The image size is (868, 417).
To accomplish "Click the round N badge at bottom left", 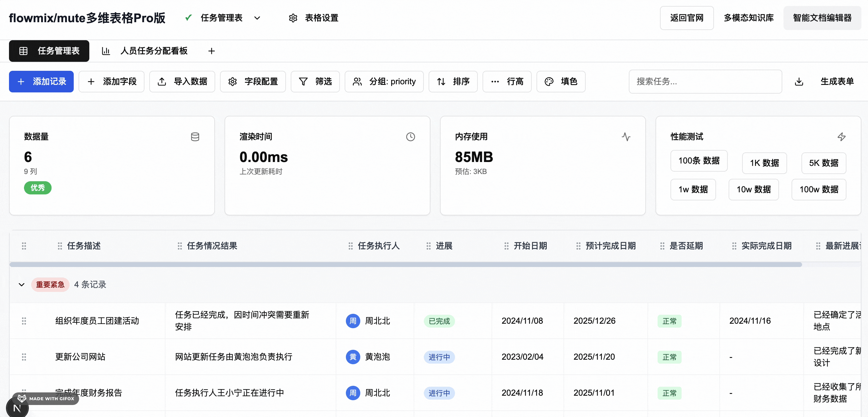I will (x=17, y=408).
